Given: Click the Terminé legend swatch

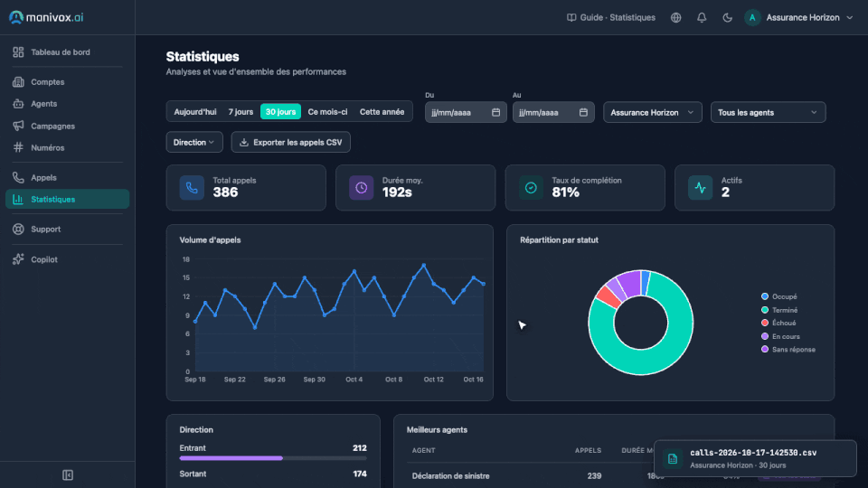Looking at the screenshot, I should coord(765,310).
